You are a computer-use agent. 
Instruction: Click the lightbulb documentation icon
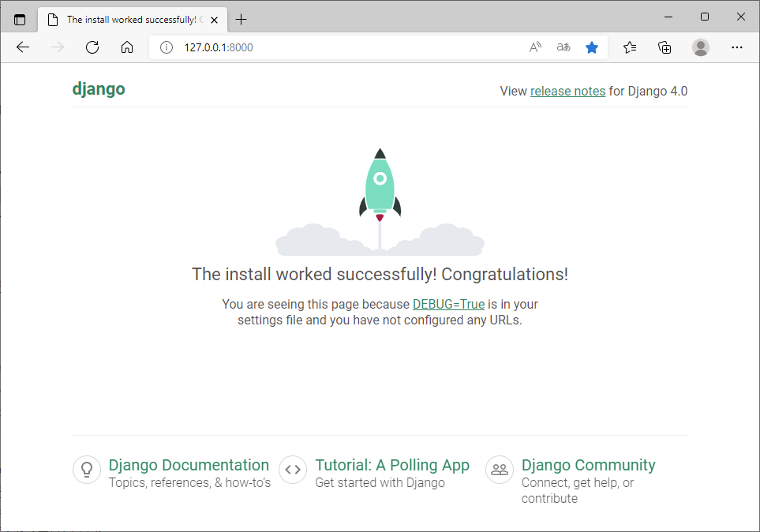click(x=87, y=470)
